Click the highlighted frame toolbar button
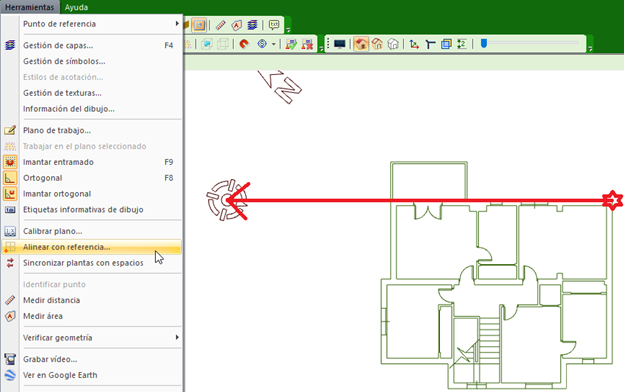Viewport: 624px width, 392px height. point(199,25)
